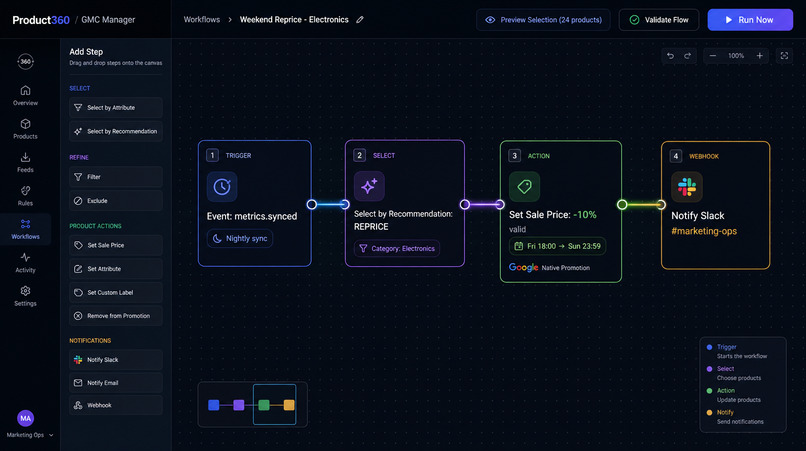Choose the Notify Slack step
This screenshot has width=806, height=451.
(x=116, y=360)
